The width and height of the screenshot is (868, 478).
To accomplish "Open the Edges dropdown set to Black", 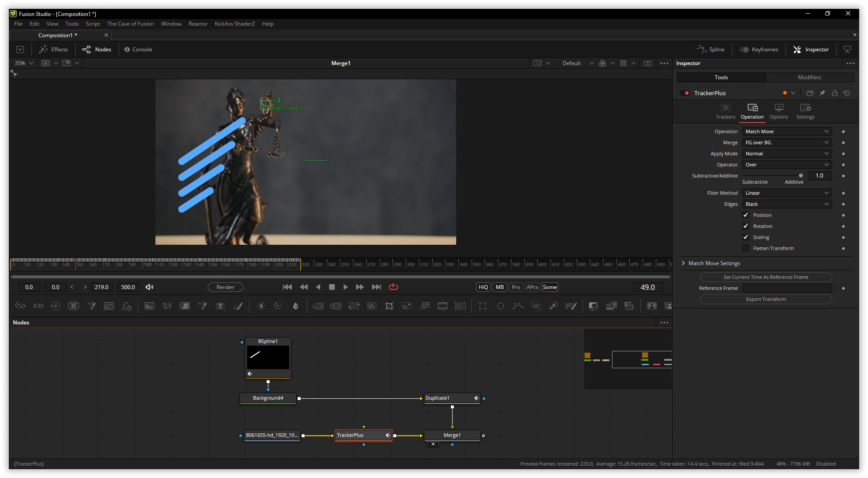I will (x=787, y=204).
